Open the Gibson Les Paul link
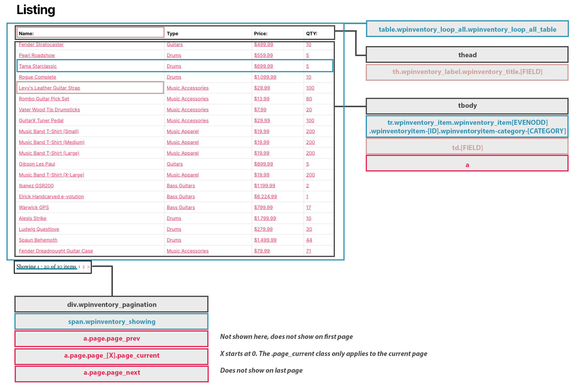Viewport: 588px width, 390px height. (37, 164)
